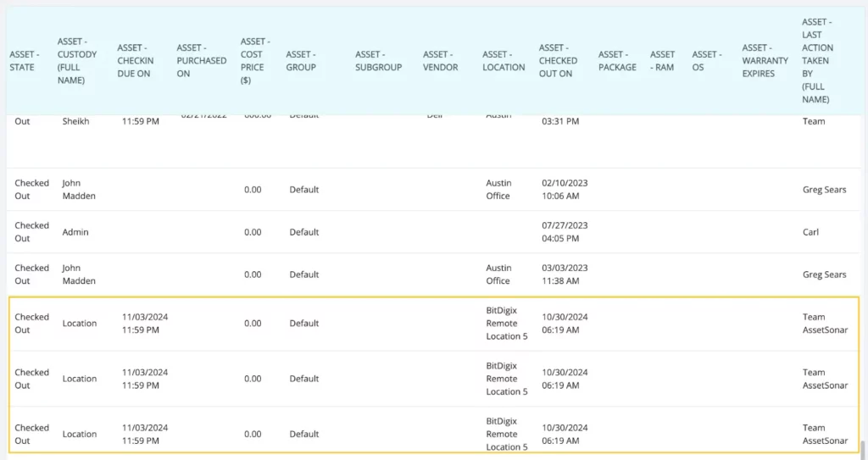Click the Asset - RAM column header
This screenshot has width=868, height=460.
[662, 61]
